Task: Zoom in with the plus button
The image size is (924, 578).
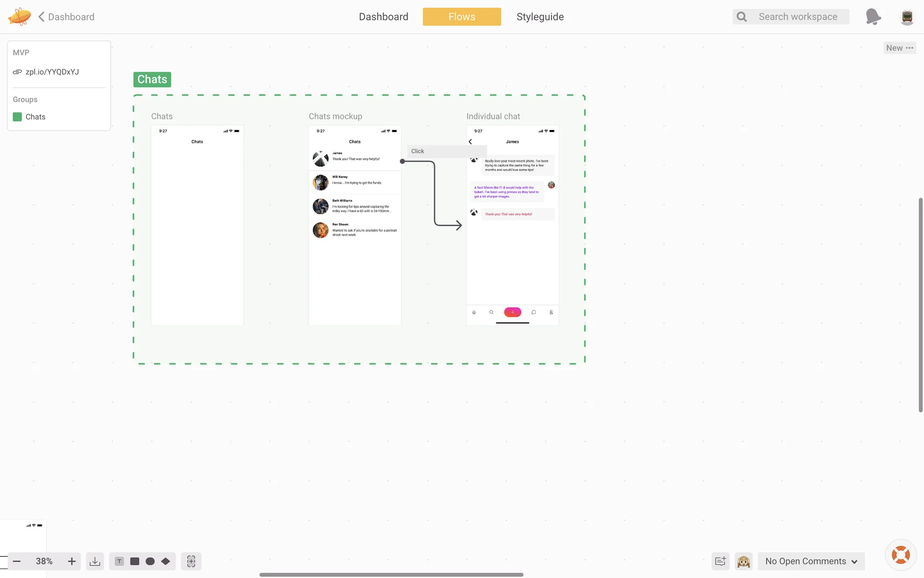Action: 72,561
